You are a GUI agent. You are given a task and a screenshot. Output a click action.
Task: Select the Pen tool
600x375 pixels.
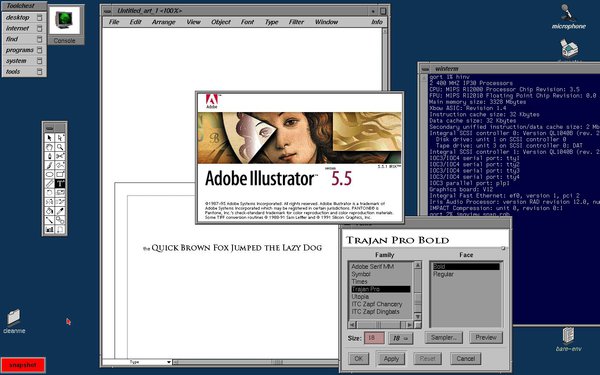[49, 156]
